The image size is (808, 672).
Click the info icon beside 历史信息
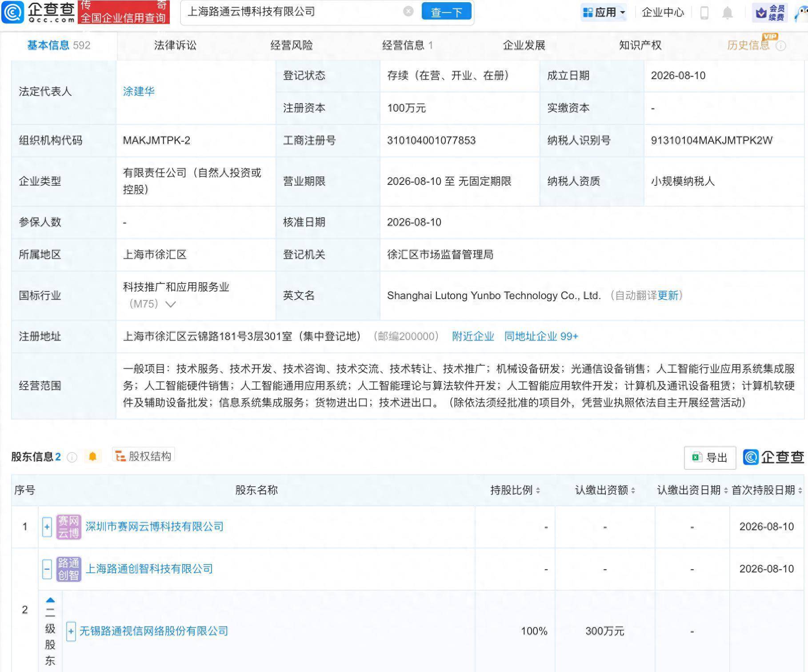point(781,46)
